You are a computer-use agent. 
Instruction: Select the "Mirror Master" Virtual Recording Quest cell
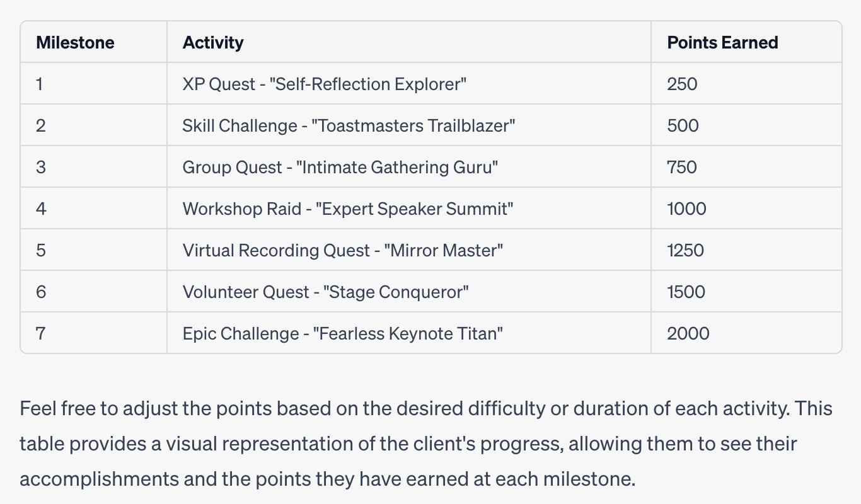[x=343, y=250]
